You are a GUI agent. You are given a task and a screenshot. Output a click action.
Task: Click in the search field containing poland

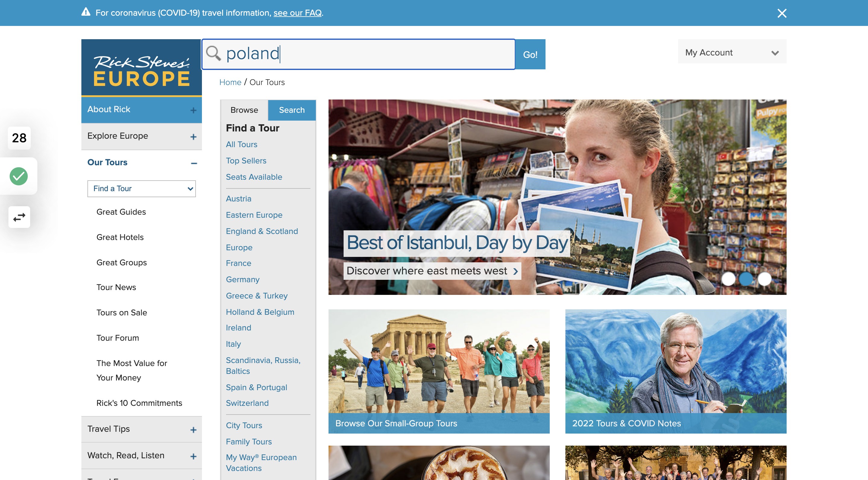click(358, 54)
